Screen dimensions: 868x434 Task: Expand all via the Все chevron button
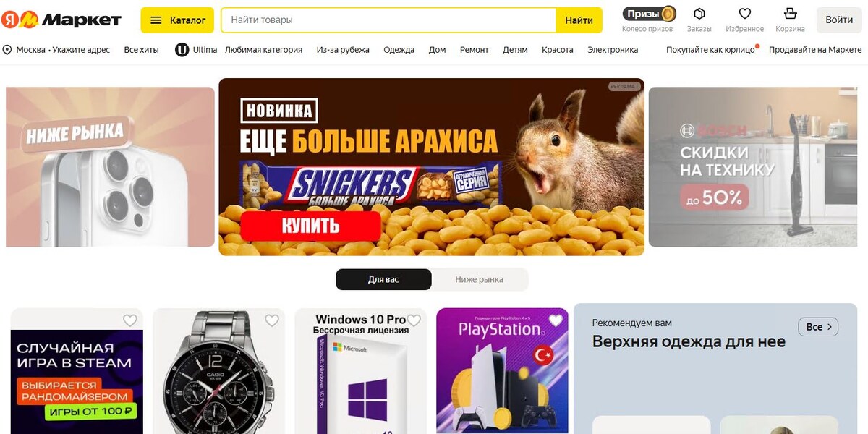coord(818,327)
